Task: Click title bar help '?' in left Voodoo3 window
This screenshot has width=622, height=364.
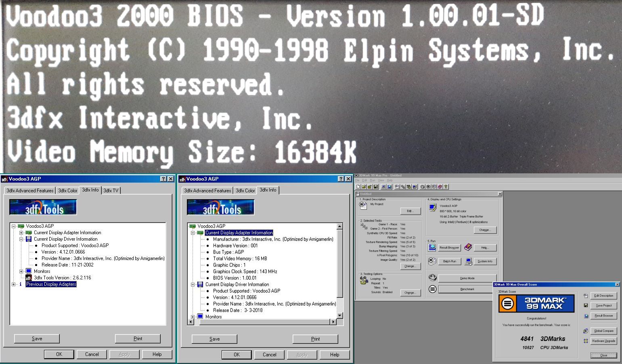Action: tap(163, 179)
